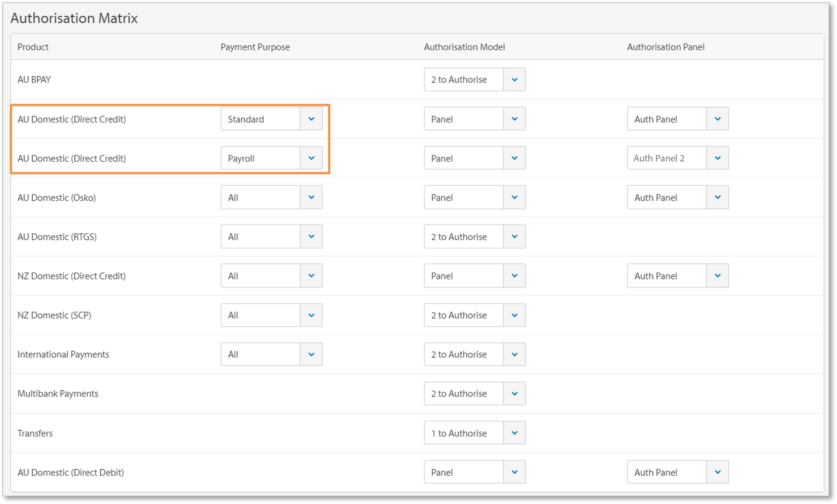Open Transfers '1 to Authorise' dropdown
Image resolution: width=837 pixels, height=504 pixels.
point(514,433)
